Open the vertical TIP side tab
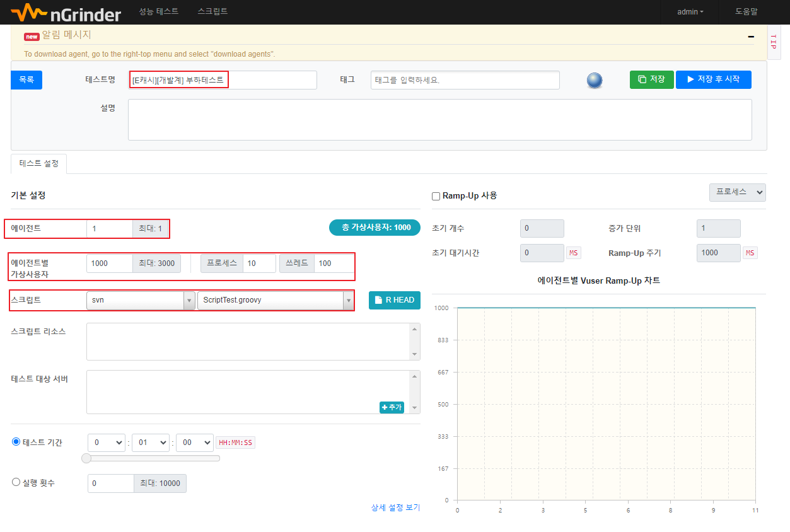Image resolution: width=790 pixels, height=532 pixels. [774, 42]
